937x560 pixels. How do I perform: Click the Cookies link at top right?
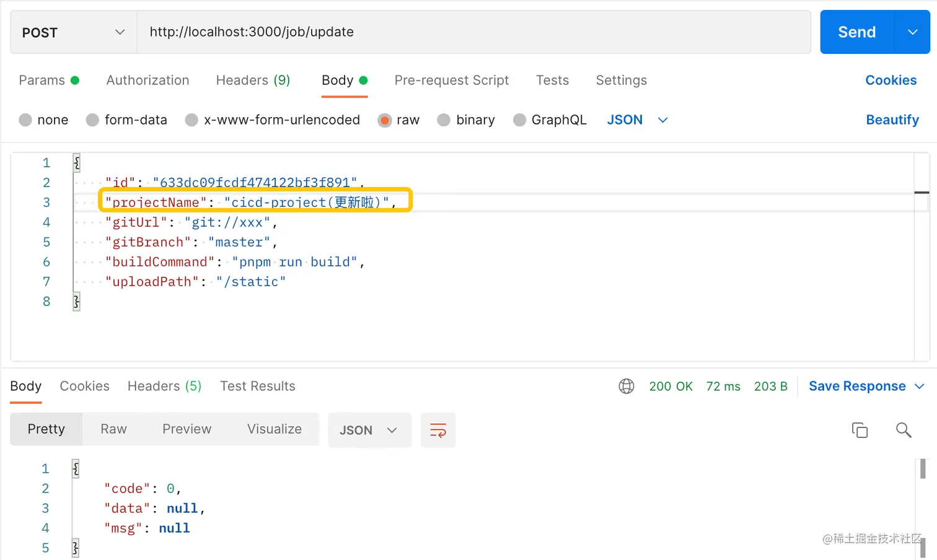891,81
